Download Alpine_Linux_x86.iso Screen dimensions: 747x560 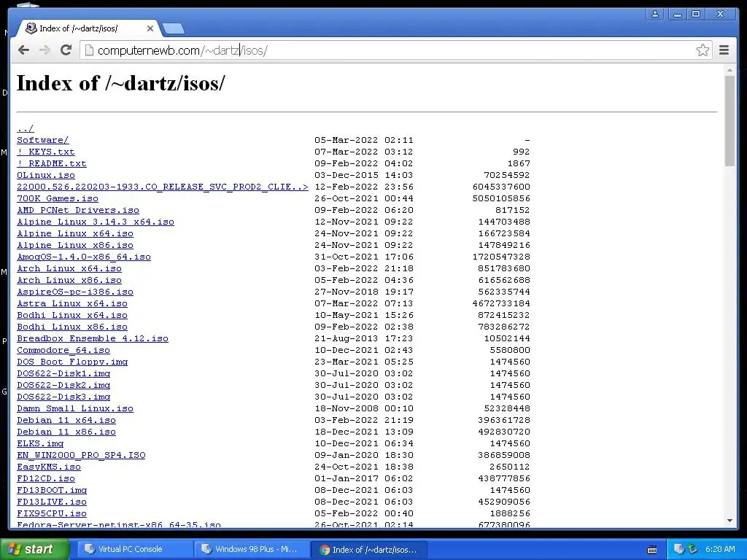click(75, 245)
